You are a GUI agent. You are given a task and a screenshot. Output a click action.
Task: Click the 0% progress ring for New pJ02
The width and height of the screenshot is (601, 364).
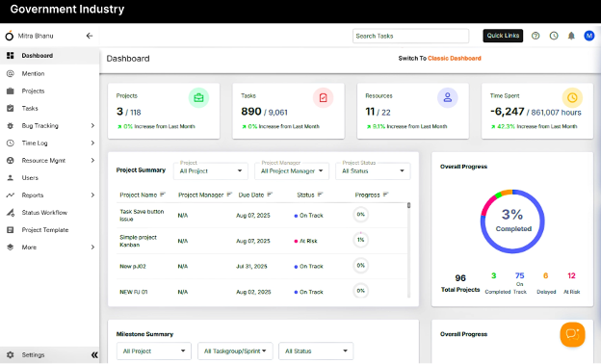pos(360,265)
